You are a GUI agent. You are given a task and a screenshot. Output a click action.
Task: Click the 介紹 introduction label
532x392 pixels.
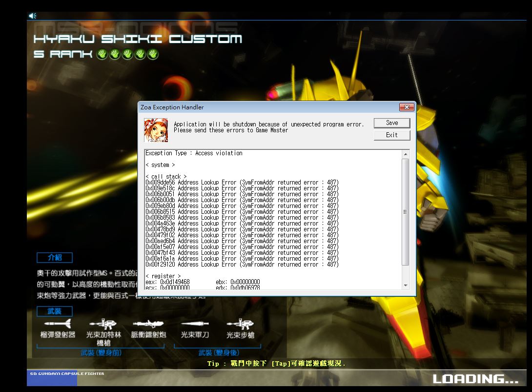55,258
